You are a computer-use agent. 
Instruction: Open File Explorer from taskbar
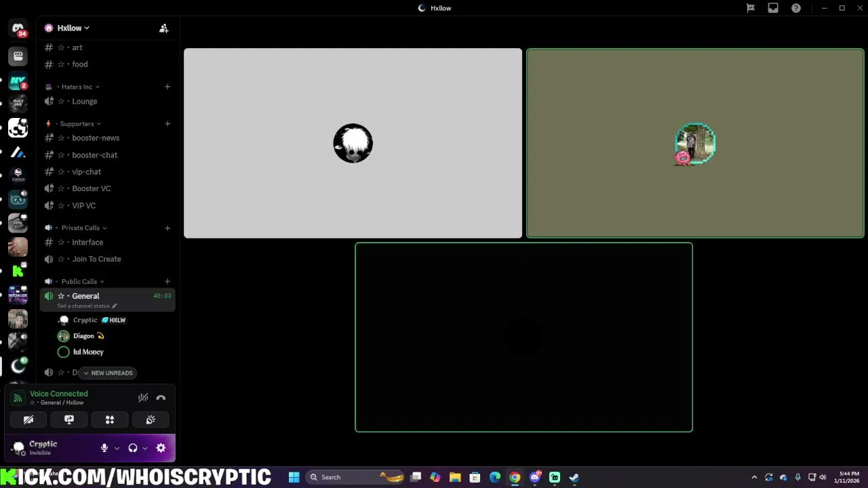(x=455, y=477)
